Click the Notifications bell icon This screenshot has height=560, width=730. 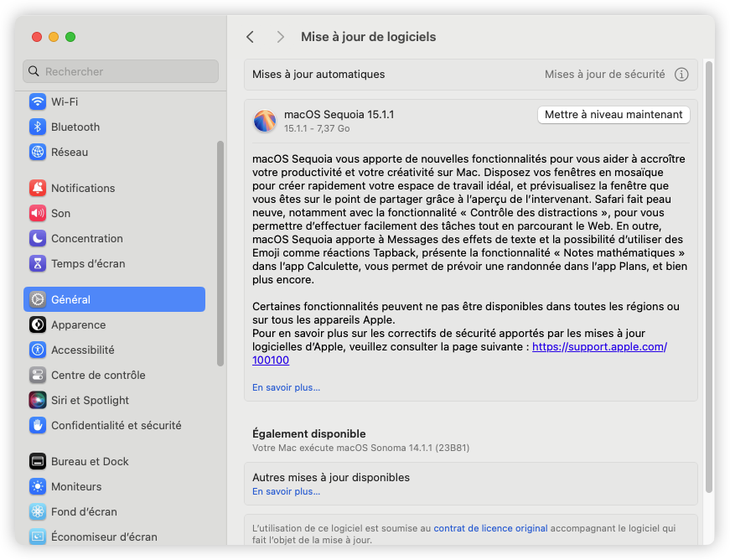38,188
